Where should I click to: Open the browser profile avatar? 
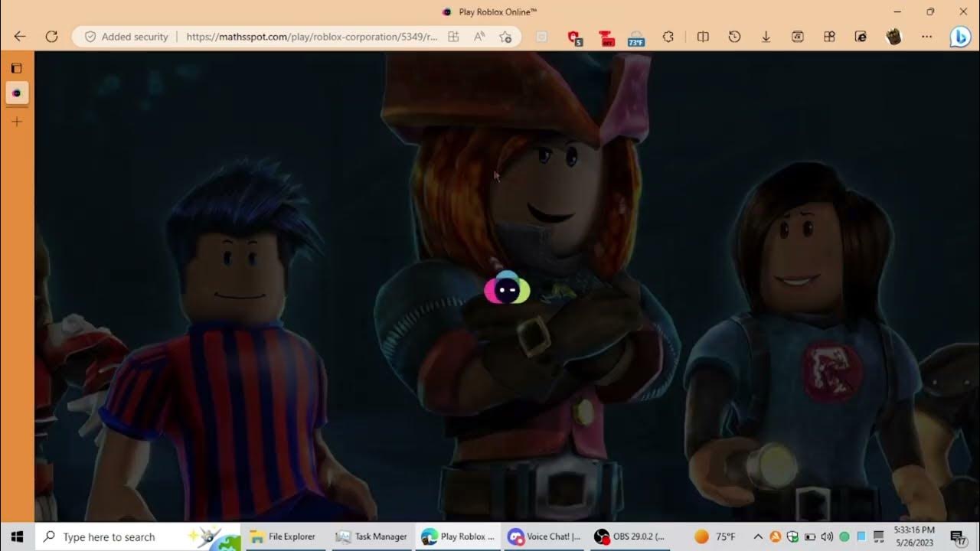tap(893, 36)
